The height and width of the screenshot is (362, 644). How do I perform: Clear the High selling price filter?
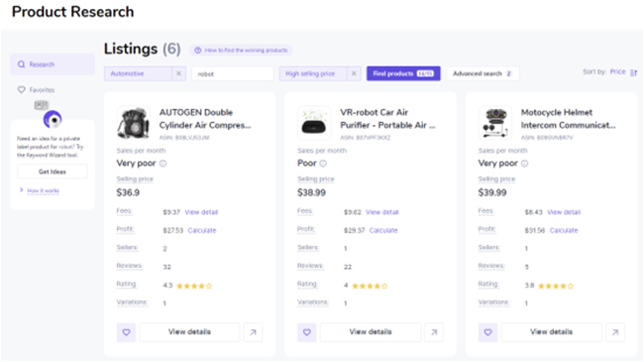[x=354, y=73]
